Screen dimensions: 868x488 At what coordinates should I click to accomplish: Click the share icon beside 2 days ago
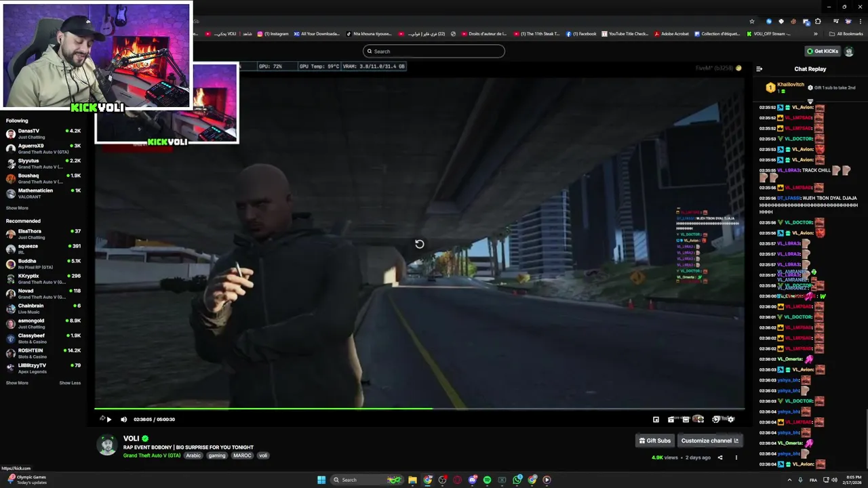pos(720,457)
